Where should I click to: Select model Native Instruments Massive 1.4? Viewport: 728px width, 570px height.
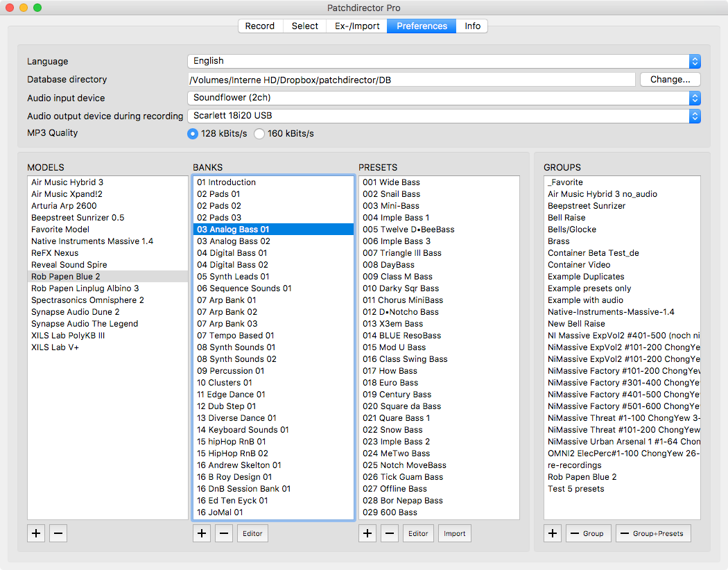107,241
